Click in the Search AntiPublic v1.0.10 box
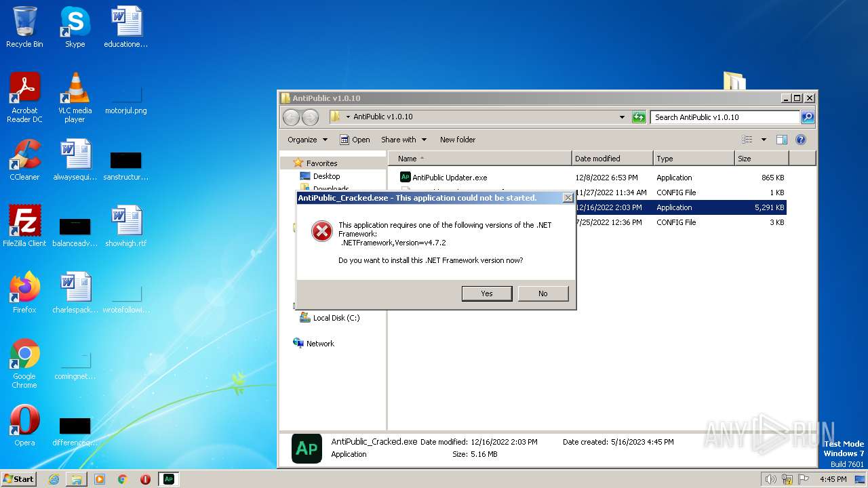 724,117
